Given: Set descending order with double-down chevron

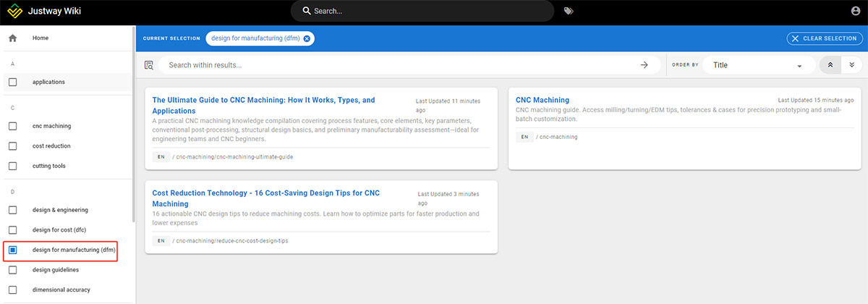Looking at the screenshot, I should (x=851, y=65).
